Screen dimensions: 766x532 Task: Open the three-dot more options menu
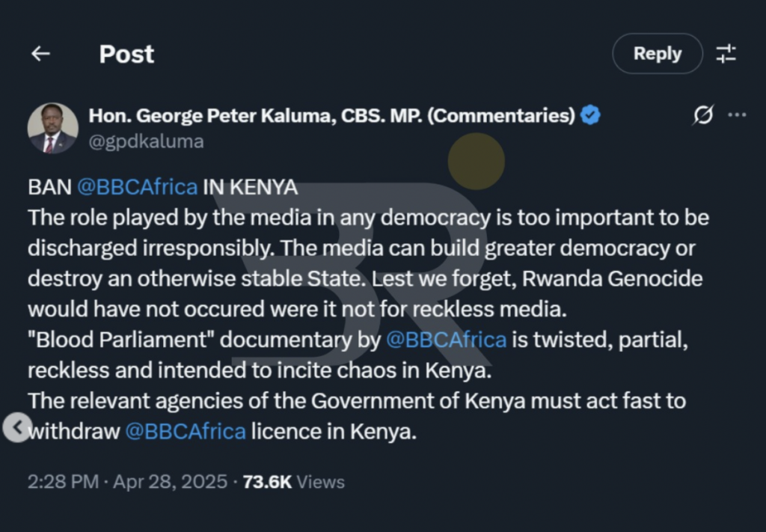(737, 115)
